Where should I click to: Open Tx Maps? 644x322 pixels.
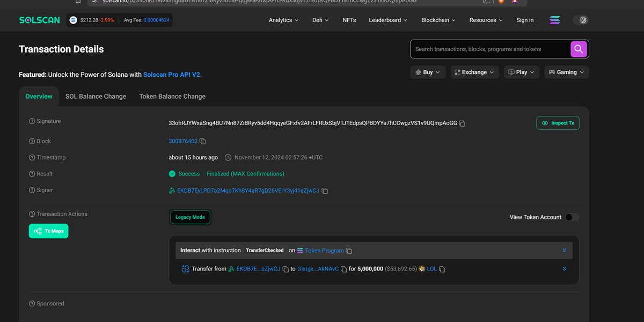[48, 231]
